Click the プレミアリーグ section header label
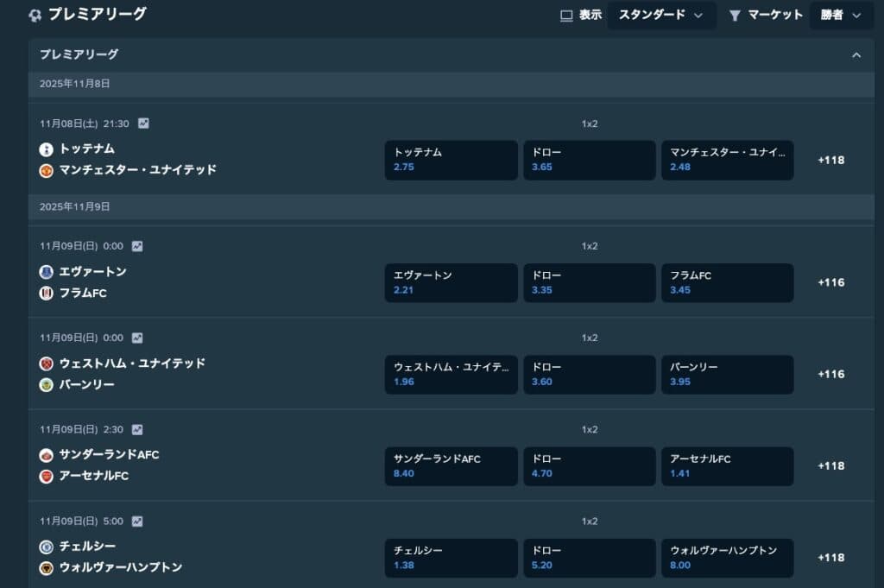884x588 pixels. tap(79, 54)
